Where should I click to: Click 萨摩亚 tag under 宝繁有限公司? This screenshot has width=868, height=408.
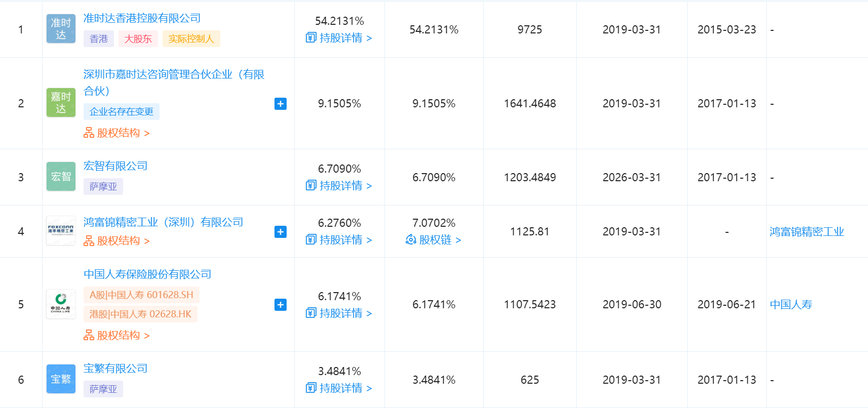tap(103, 389)
